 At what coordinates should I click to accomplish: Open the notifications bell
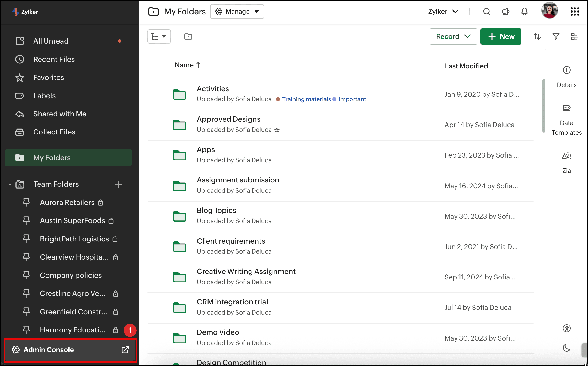pos(524,12)
